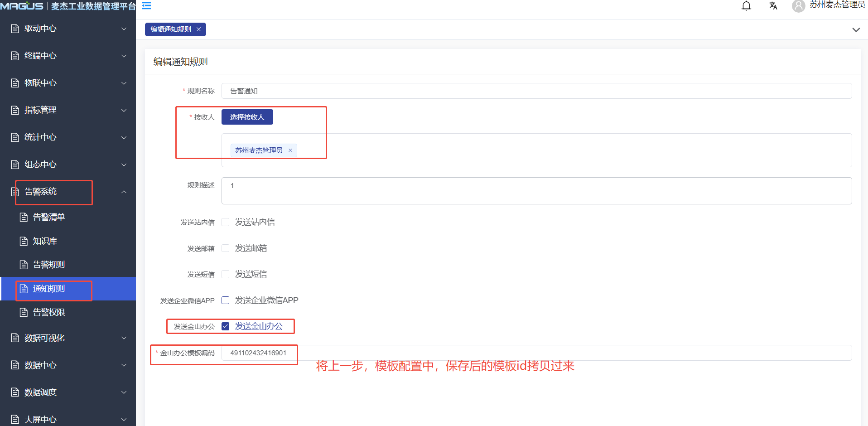The width and height of the screenshot is (868, 426).
Task: Click the 金山办公模板编码 input field
Action: click(536, 353)
